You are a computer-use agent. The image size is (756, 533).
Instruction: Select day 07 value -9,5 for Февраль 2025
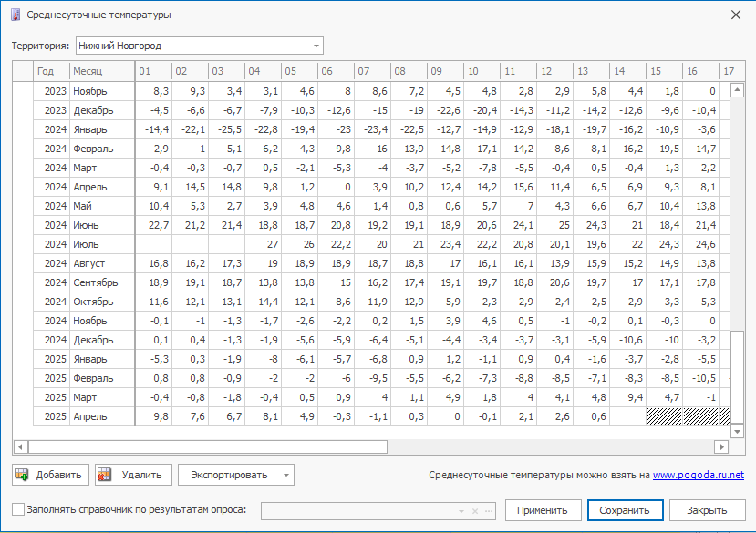point(372,378)
